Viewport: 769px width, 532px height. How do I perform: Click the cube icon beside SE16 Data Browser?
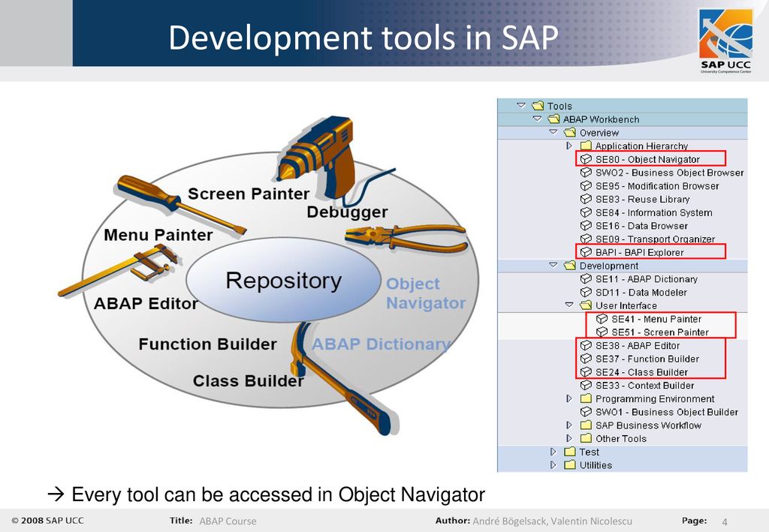586,225
